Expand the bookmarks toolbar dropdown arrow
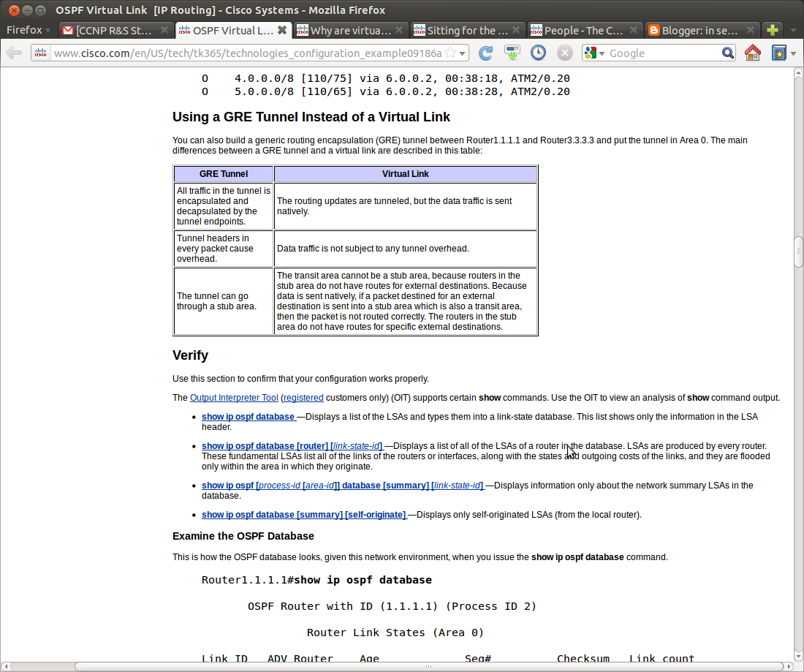This screenshot has width=804, height=672. pyautogui.click(x=793, y=53)
